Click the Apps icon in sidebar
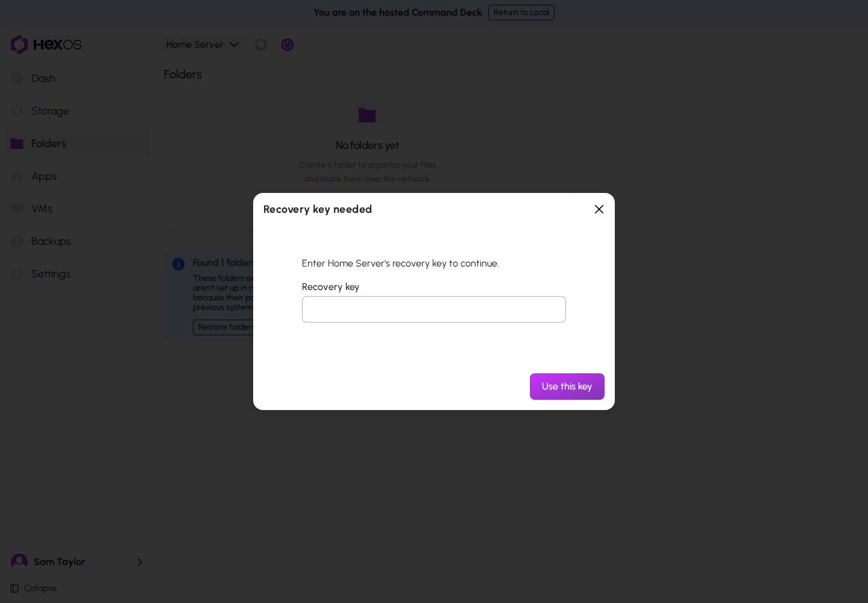The height and width of the screenshot is (603, 868). point(17,176)
